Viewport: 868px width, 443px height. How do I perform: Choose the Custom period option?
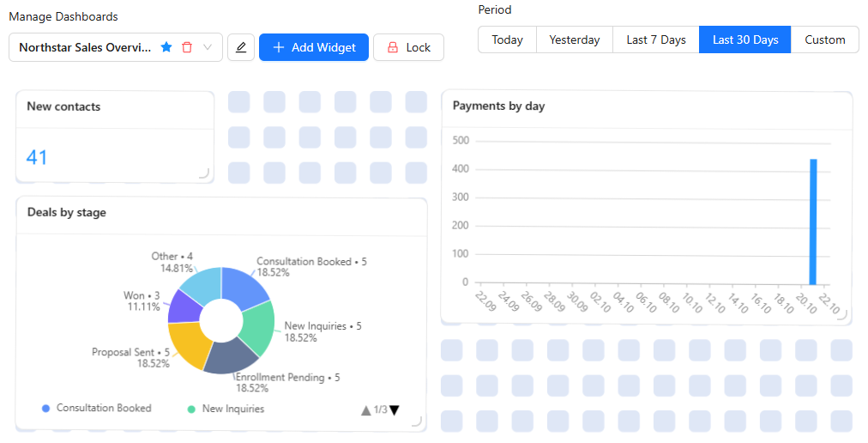[825, 39]
